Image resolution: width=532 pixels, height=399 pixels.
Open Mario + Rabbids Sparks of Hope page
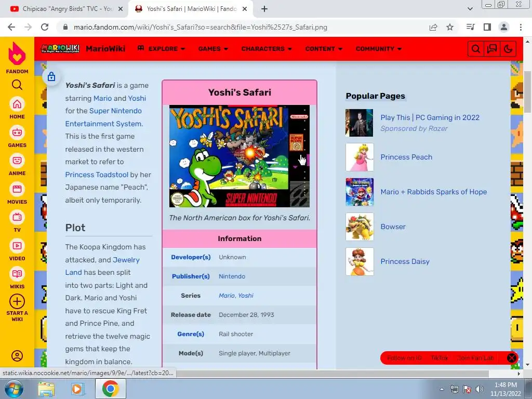click(434, 192)
